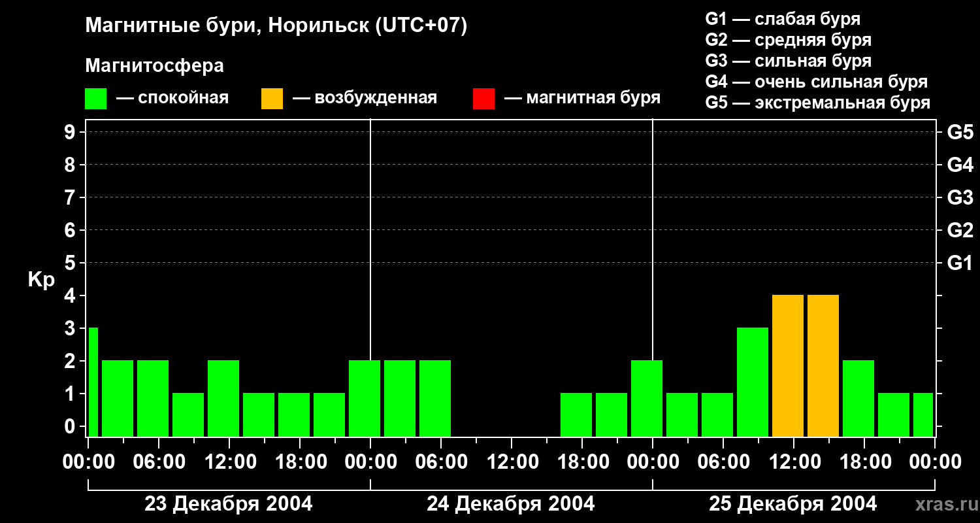Click the green Kp 3 bar on 25 December
This screenshot has width=980, height=523.
(x=753, y=382)
